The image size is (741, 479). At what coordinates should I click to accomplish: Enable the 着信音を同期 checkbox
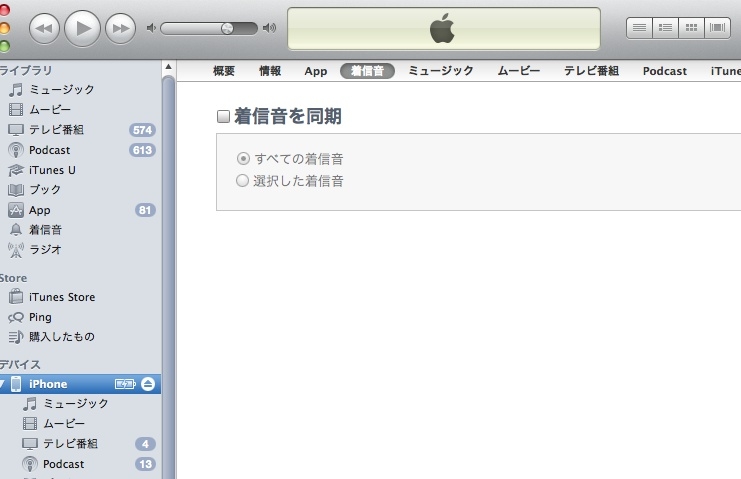223,116
